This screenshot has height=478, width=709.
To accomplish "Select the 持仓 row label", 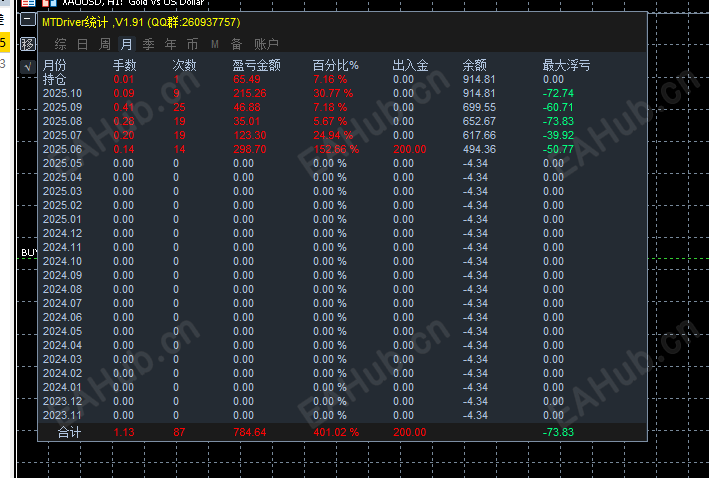I will (54, 80).
